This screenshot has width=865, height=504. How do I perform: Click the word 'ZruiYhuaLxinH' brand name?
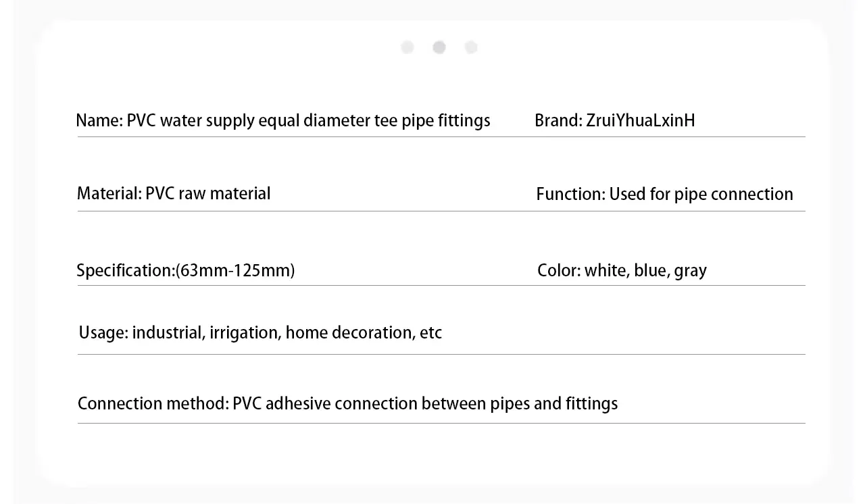(x=641, y=121)
